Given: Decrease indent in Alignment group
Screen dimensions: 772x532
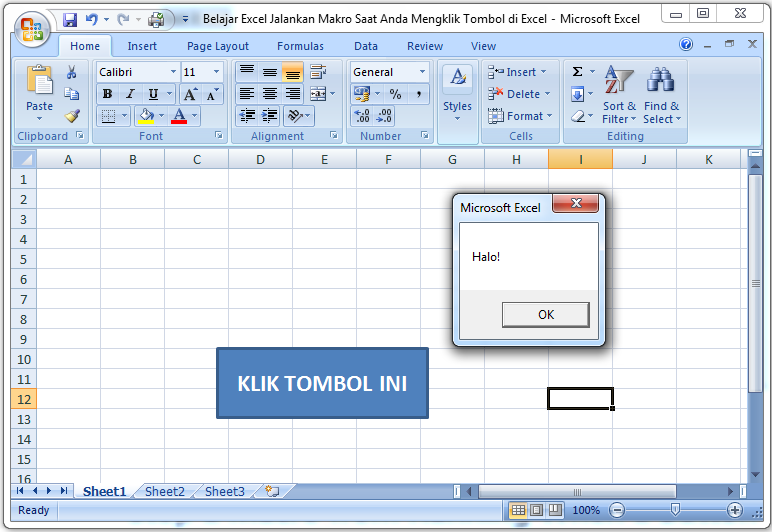Looking at the screenshot, I should [x=247, y=116].
